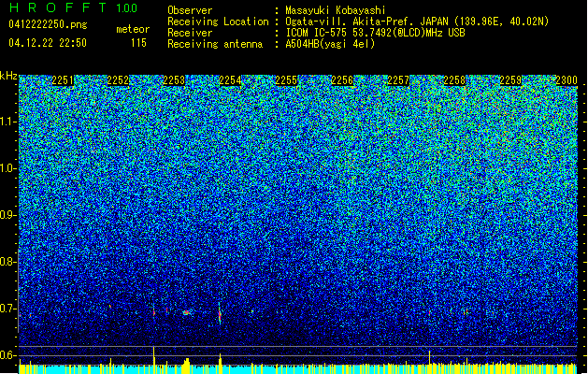Click the 2257 time marker
The image size is (588, 374).
click(x=398, y=80)
